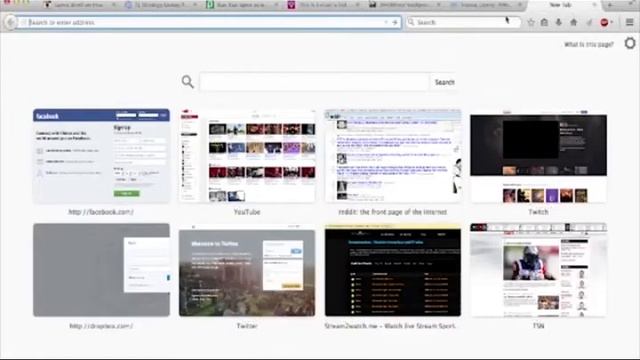Viewport: 640px width, 360px height.
Task: Open the Downloads arrow in the toolbar
Action: [559, 22]
